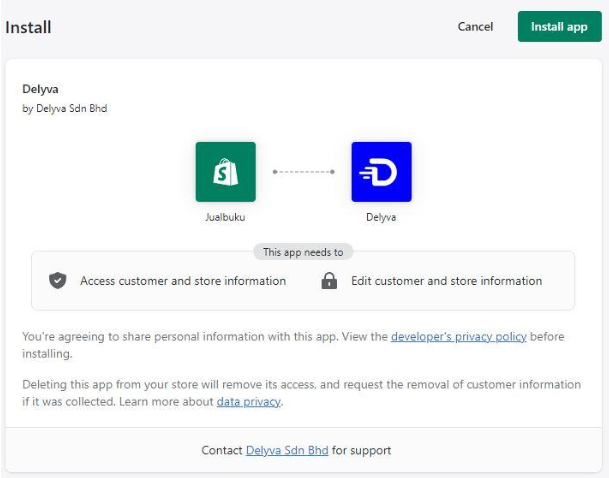Select the Jualbuku store label
The image size is (609, 478).
pos(225,217)
